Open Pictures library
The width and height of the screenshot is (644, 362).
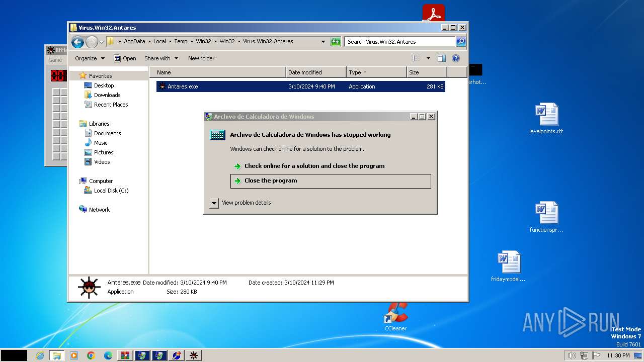(104, 152)
